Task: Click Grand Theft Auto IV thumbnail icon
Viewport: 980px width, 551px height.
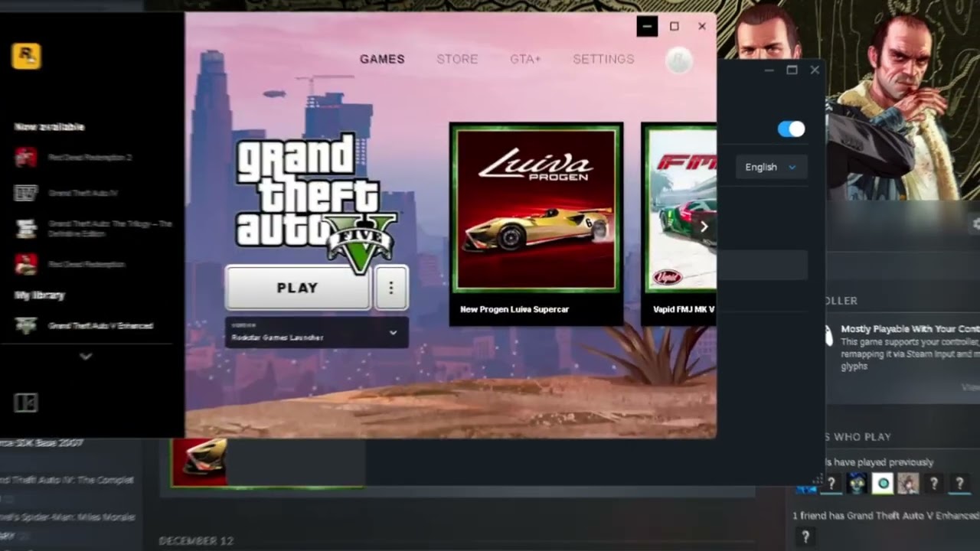Action: click(26, 193)
